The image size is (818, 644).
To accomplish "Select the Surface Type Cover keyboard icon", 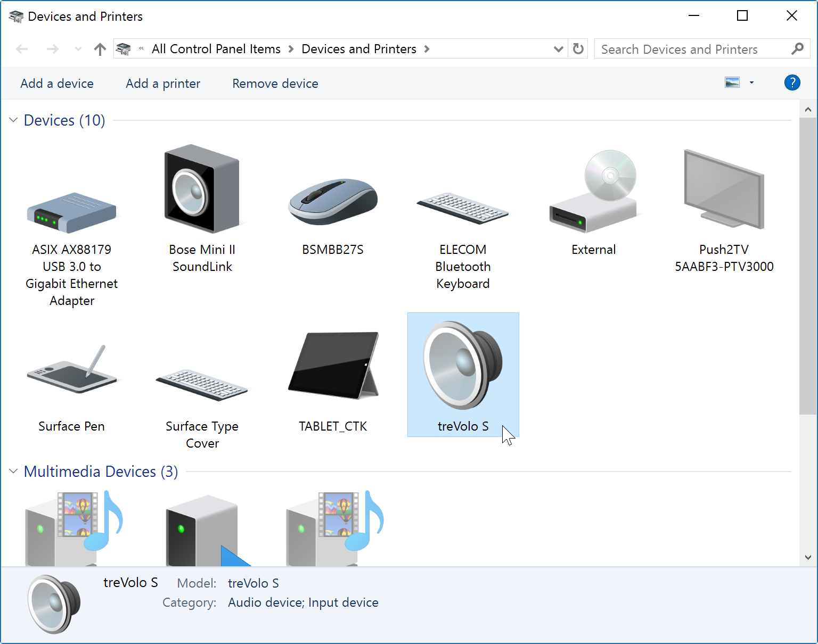I will pyautogui.click(x=202, y=385).
